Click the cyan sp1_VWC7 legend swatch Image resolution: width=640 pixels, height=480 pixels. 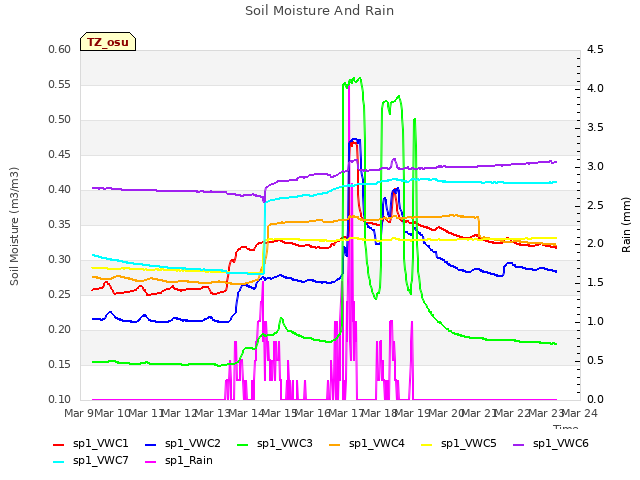[x=59, y=462]
